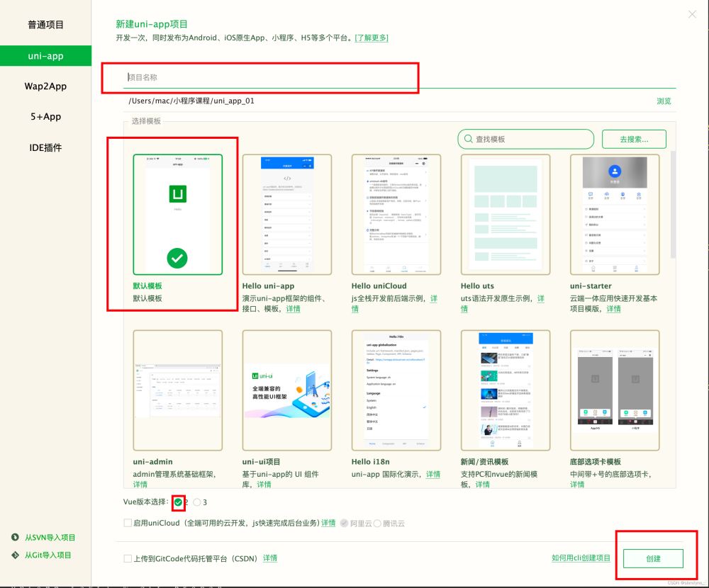The height and width of the screenshot is (588, 709).
Task: Click the 浏览 browse link
Action: pos(664,101)
